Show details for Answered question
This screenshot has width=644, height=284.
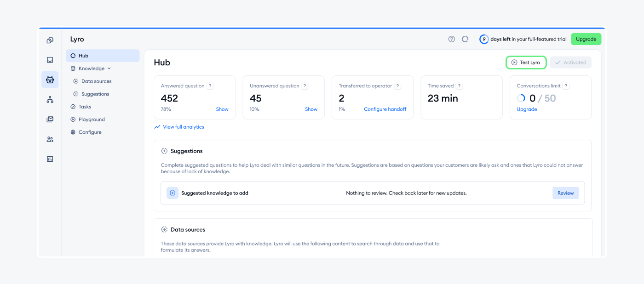(222, 109)
